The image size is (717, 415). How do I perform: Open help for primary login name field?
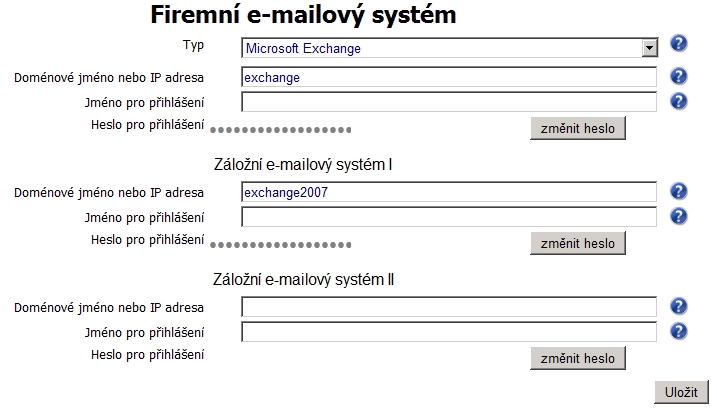679,101
